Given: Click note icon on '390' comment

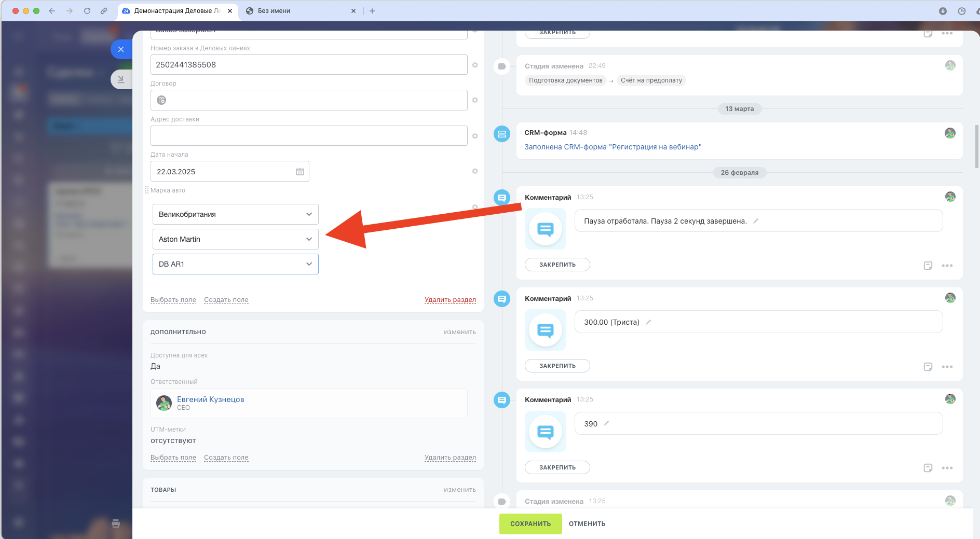Looking at the screenshot, I should point(928,468).
